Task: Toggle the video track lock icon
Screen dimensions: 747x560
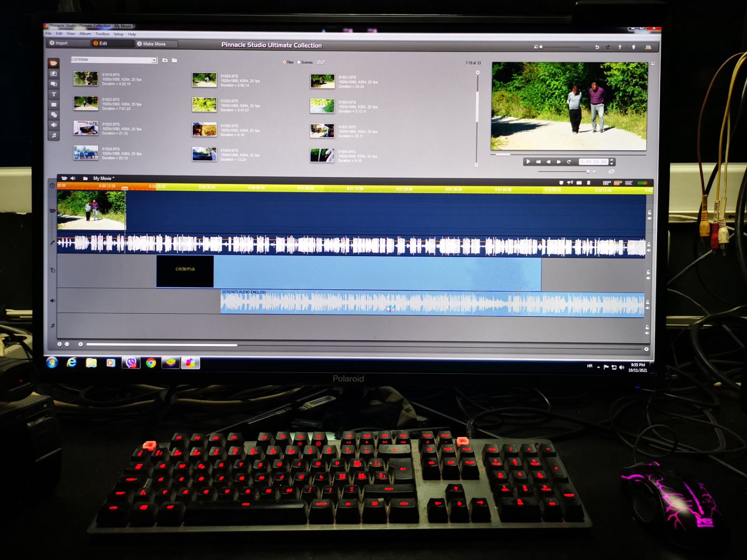Action: coord(649,212)
